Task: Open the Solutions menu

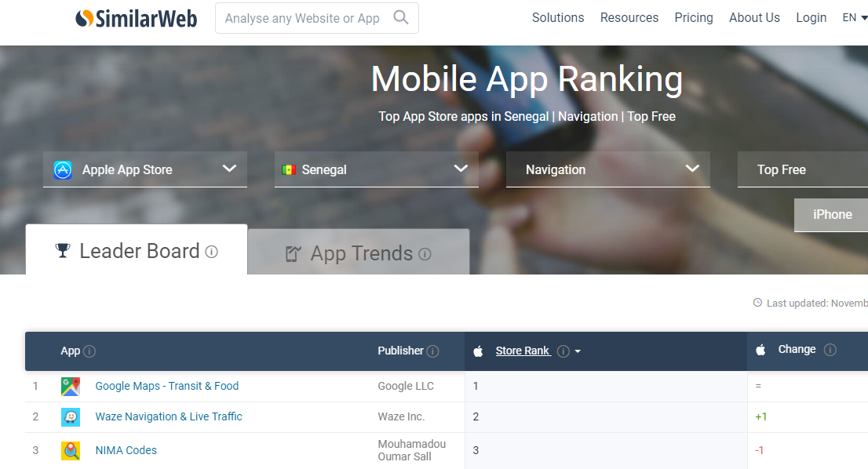Action: coord(558,18)
